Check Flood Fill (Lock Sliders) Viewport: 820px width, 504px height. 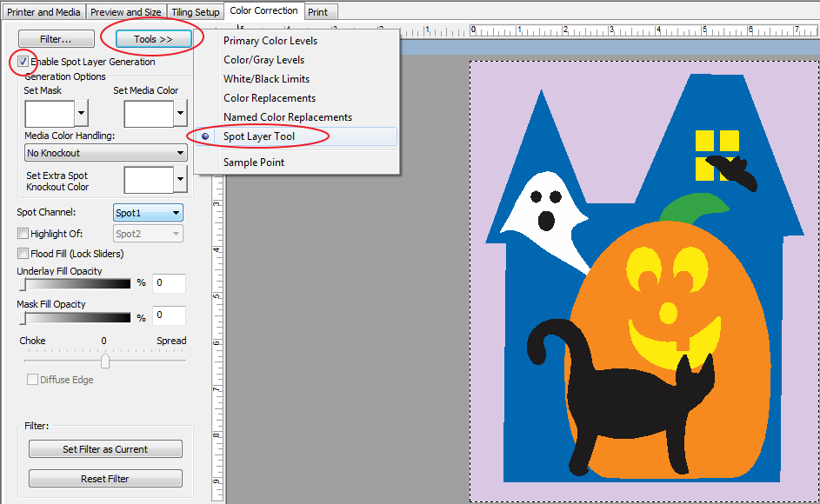tap(23, 254)
